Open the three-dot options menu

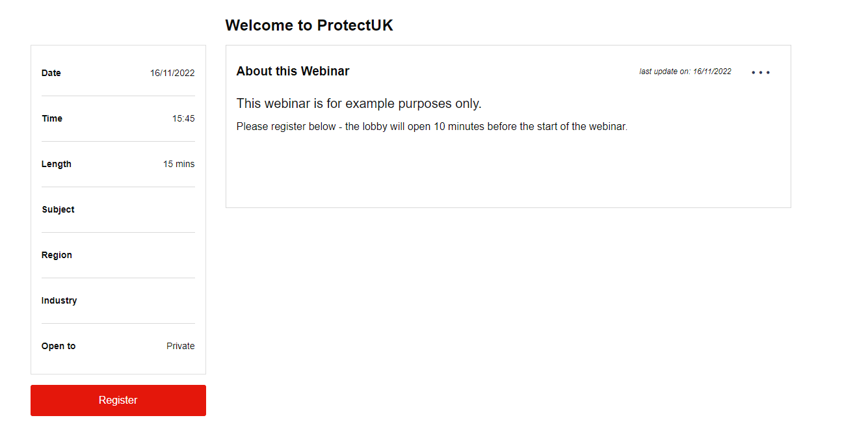(x=760, y=72)
